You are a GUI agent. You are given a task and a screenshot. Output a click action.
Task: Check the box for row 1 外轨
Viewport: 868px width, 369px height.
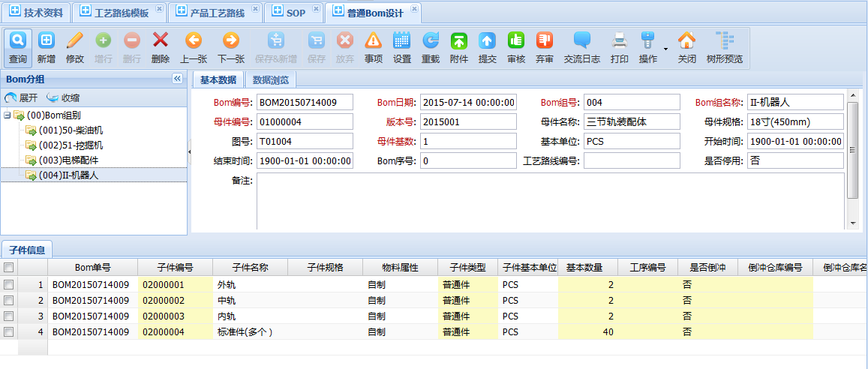coord(8,285)
